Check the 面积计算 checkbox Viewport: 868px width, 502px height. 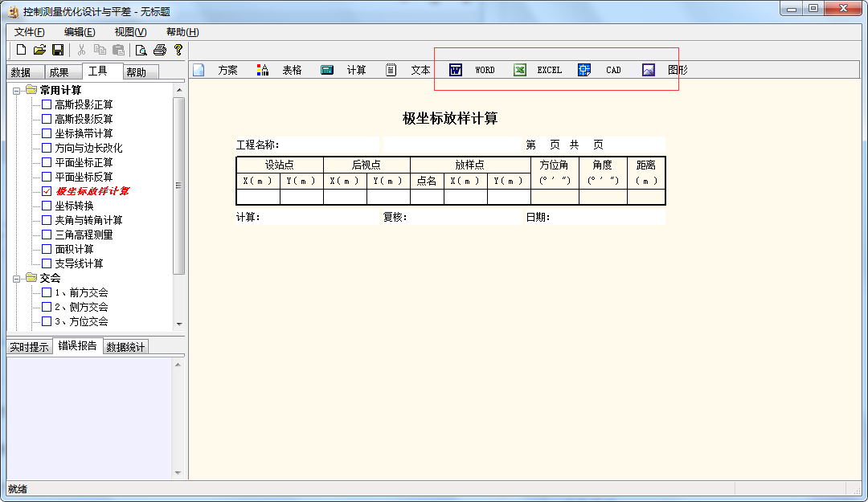[47, 249]
